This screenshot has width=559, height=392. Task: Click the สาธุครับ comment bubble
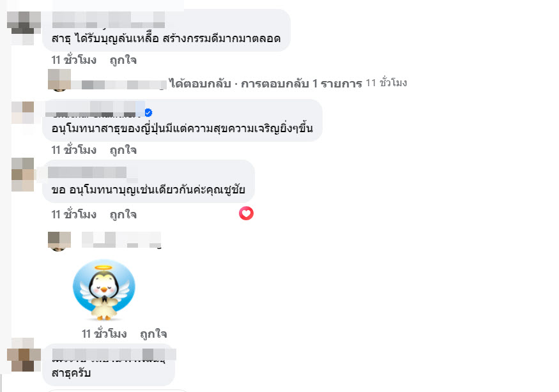point(109,365)
